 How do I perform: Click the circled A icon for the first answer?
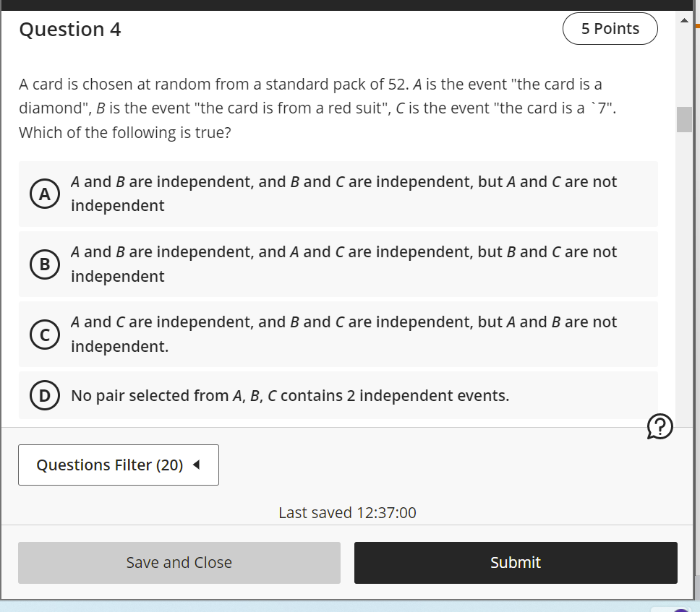[x=44, y=194]
